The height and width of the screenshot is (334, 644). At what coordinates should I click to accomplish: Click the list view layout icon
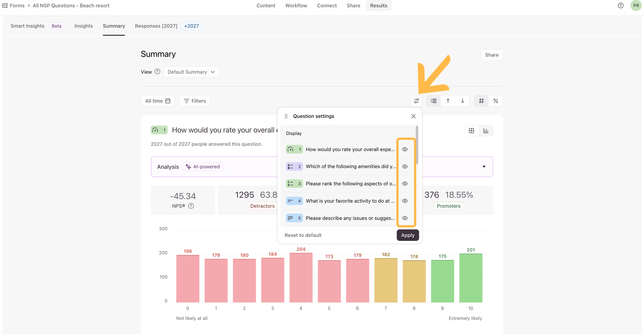(433, 101)
